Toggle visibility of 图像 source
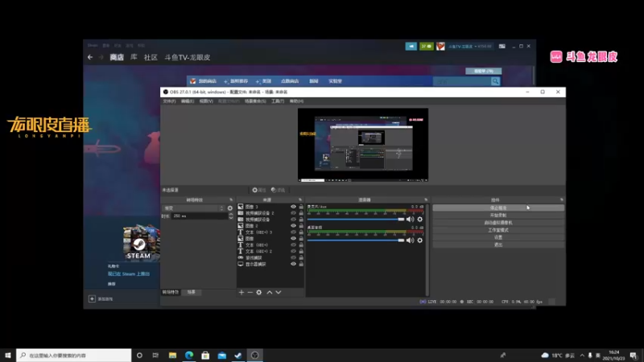 (x=293, y=238)
